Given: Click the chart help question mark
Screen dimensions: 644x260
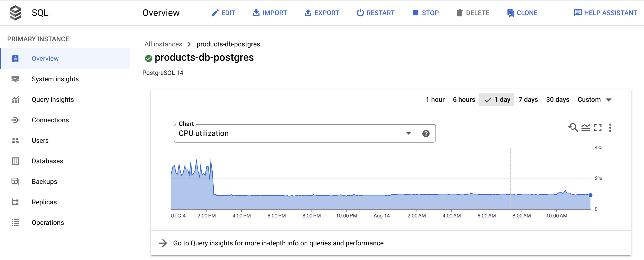Looking at the screenshot, I should pyautogui.click(x=426, y=133).
